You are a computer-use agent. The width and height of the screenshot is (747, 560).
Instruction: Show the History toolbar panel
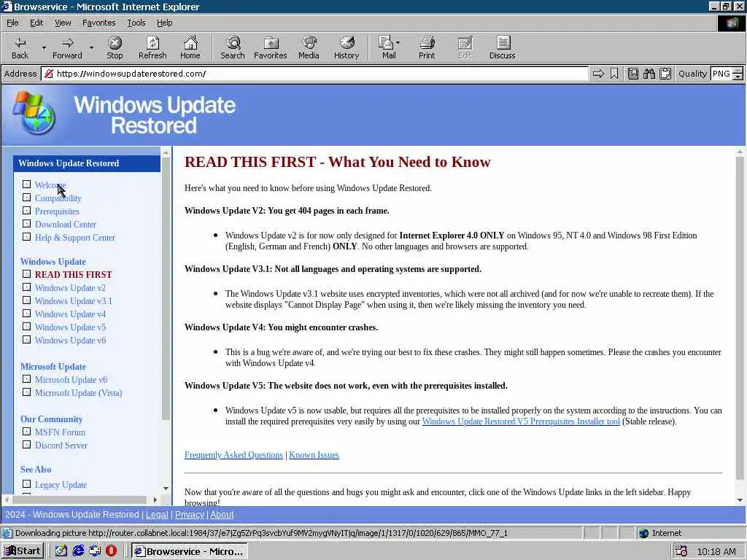tap(347, 47)
